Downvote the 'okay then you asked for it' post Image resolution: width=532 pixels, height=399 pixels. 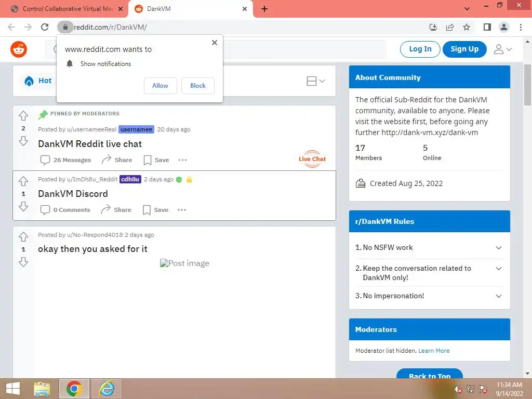[23, 262]
